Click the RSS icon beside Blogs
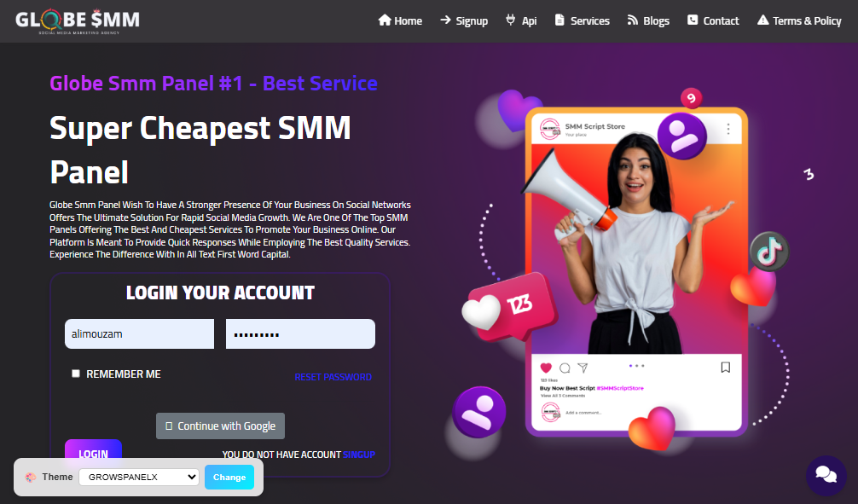858x504 pixels. click(633, 20)
